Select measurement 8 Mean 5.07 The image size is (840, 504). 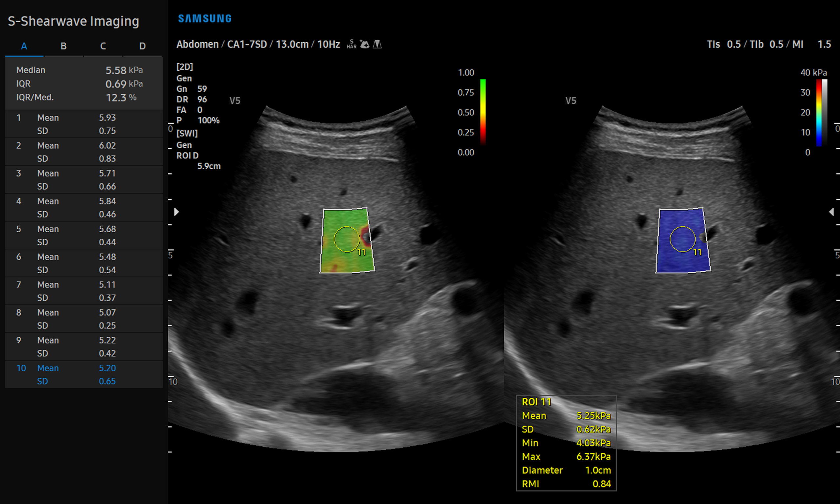(x=84, y=313)
